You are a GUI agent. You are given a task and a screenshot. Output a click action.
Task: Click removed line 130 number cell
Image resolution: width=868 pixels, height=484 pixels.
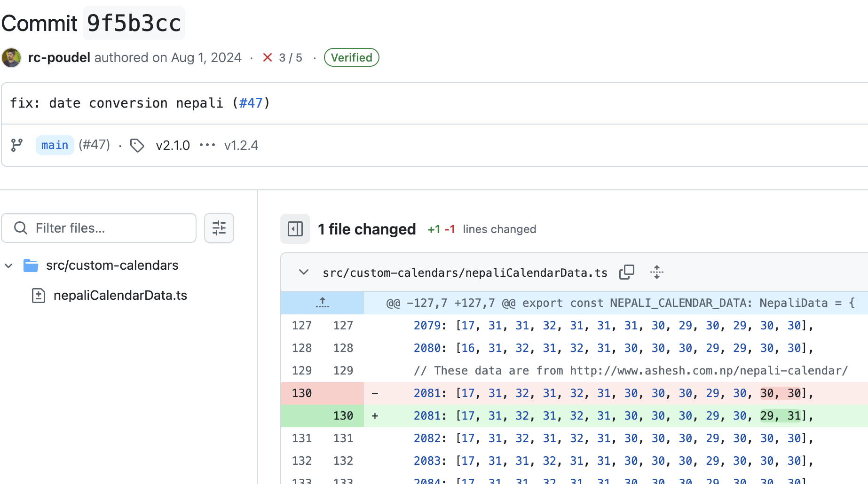[x=302, y=393]
